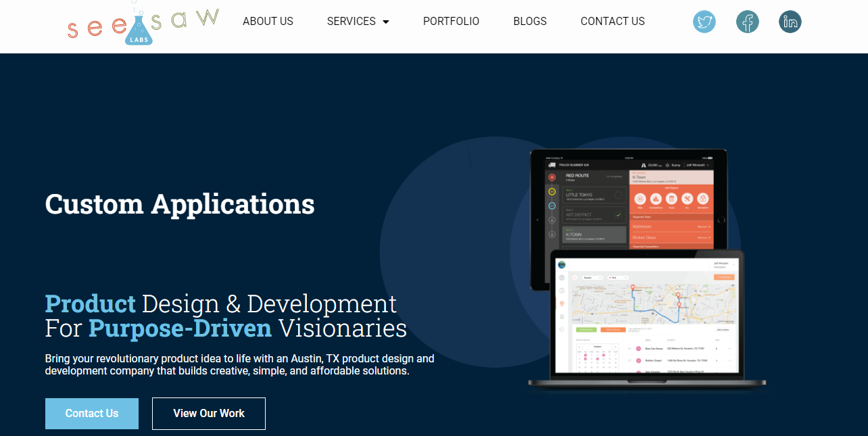Open the Twitter social icon
Viewport: 868px width, 436px height.
(x=704, y=22)
